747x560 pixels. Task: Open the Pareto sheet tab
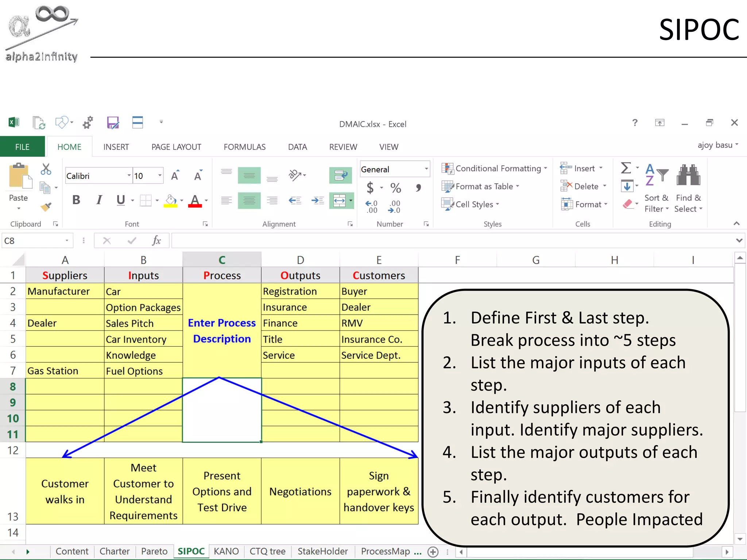point(154,551)
